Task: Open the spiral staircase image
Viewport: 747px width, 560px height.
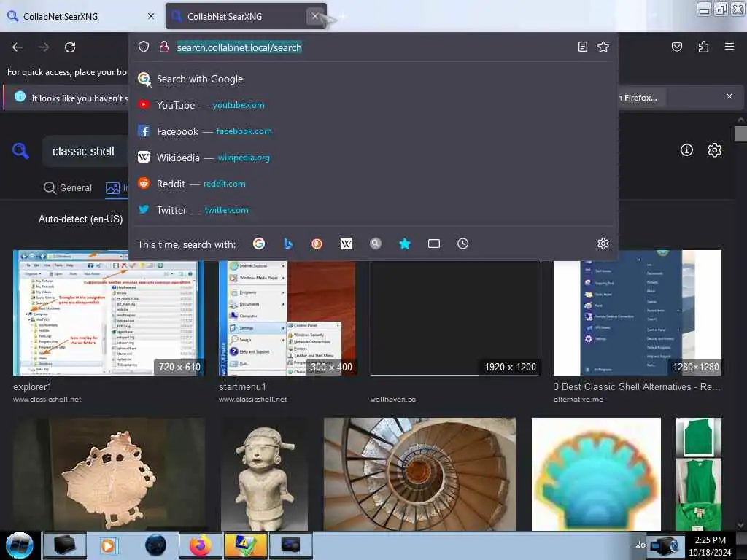Action: tap(419, 474)
